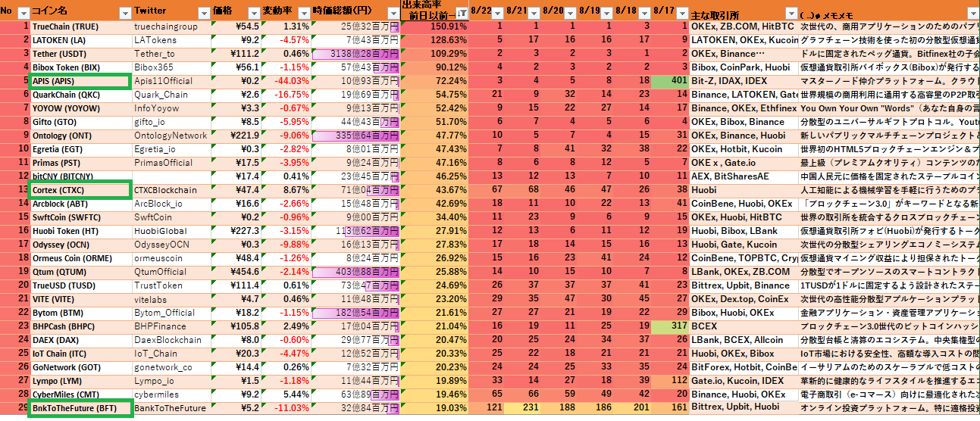Image resolution: width=980 pixels, height=421 pixels.
Task: Open the 8/22 column filter dropdown
Action: [499, 13]
